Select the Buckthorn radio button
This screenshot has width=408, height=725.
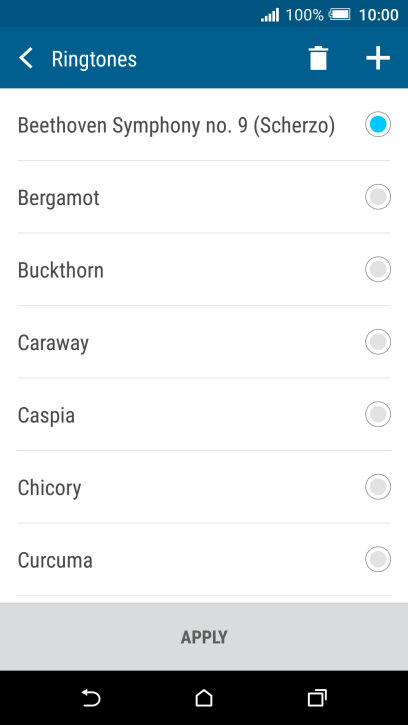click(x=378, y=270)
